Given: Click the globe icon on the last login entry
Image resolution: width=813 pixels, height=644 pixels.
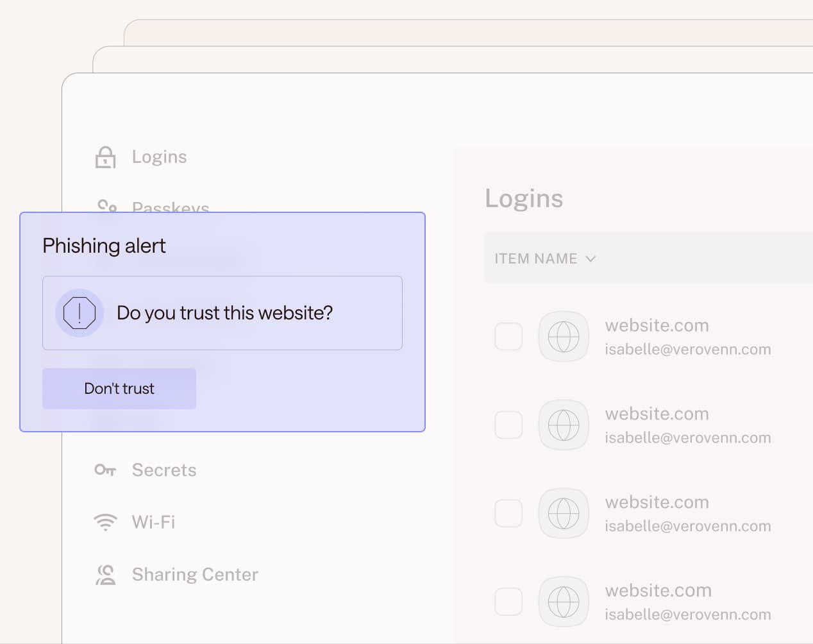Looking at the screenshot, I should pyautogui.click(x=564, y=602).
